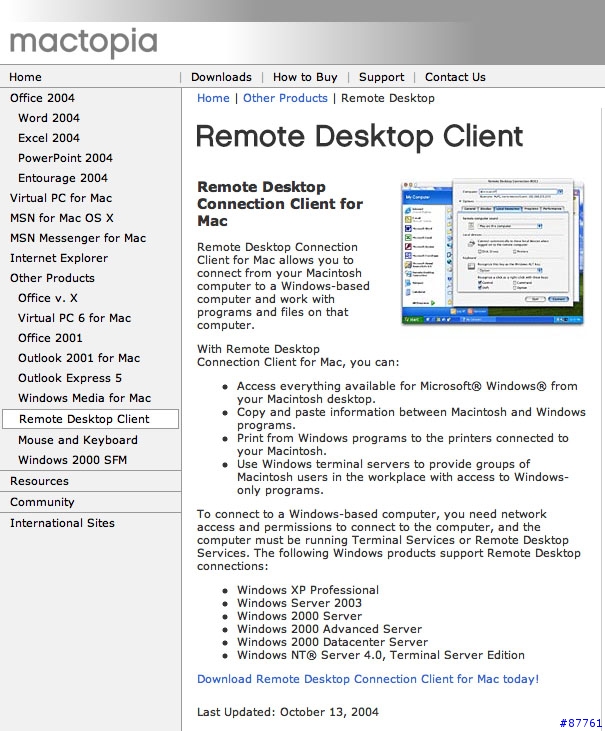
Task: Go to Virtual PC for Mac
Action: coord(61,198)
